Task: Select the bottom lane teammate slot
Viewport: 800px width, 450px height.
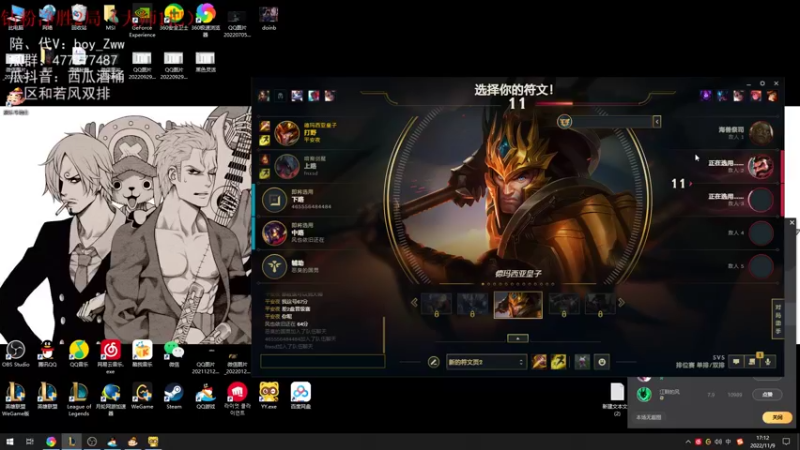Action: [315, 199]
